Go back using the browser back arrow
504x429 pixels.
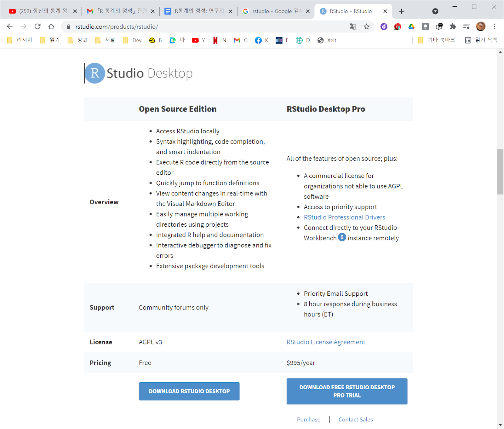10,26
